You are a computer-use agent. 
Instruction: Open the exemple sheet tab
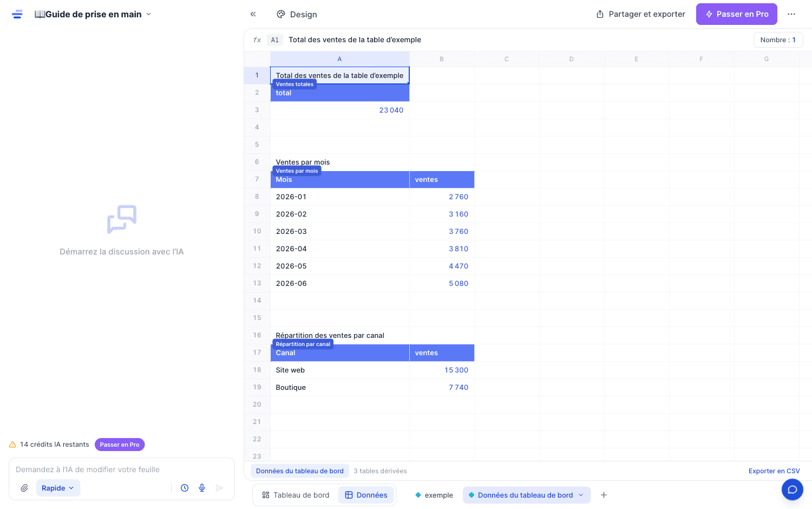coord(434,495)
